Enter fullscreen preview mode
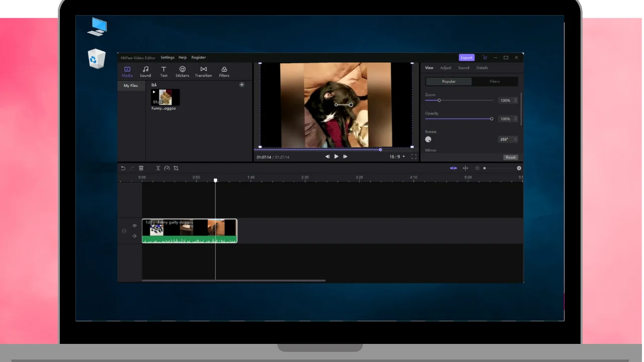Screen dimensions: 644x362 pos(414,156)
